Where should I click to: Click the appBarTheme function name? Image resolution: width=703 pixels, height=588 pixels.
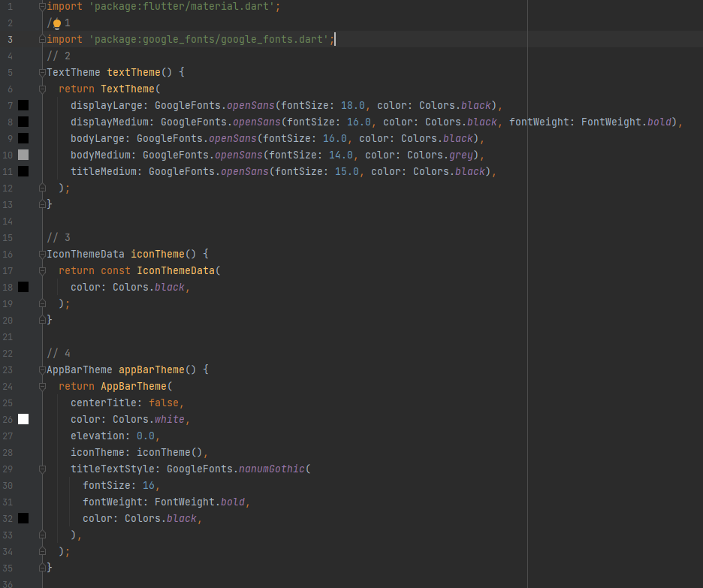click(x=152, y=369)
